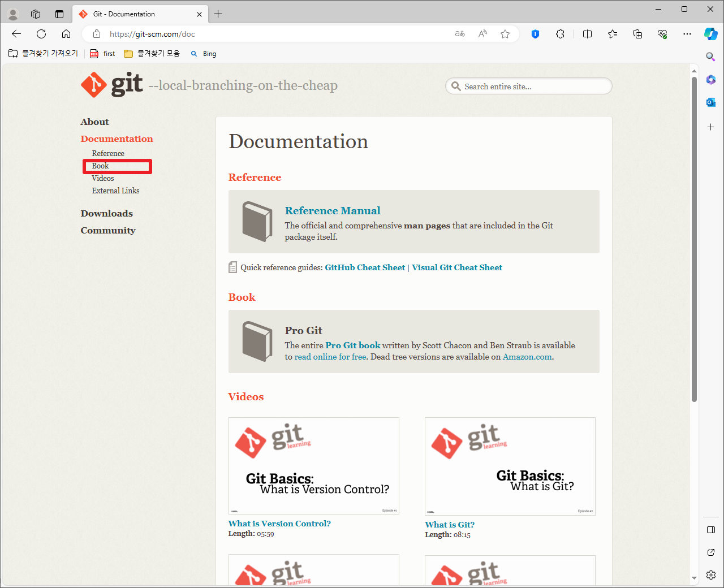
Task: Open sidebar Search magnifier icon
Action: click(x=711, y=57)
